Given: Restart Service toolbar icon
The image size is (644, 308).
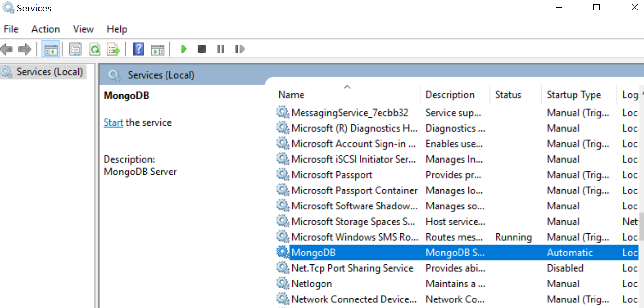Looking at the screenshot, I should click(240, 49).
